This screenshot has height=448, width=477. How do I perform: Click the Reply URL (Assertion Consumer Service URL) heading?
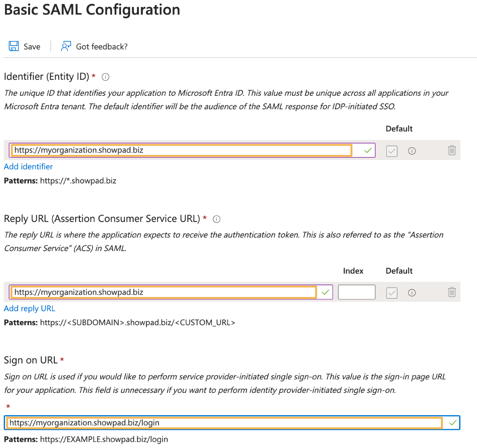[102, 219]
